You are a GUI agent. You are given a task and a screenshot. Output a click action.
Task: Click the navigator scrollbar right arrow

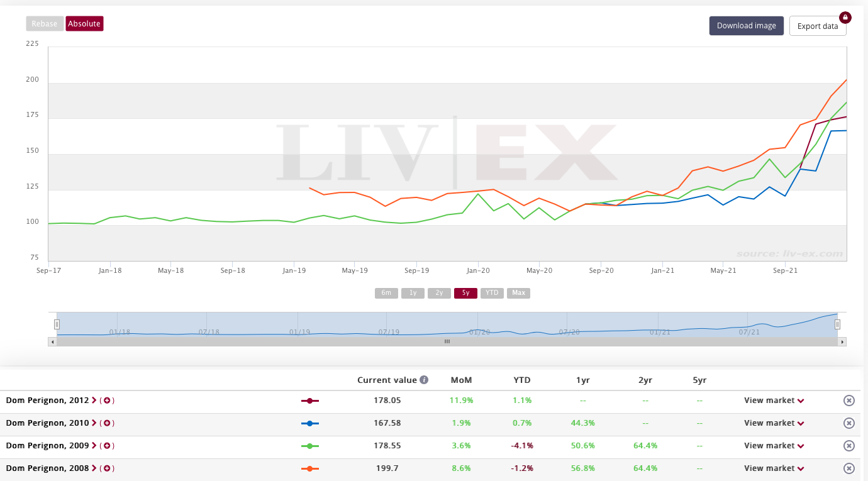pos(842,341)
